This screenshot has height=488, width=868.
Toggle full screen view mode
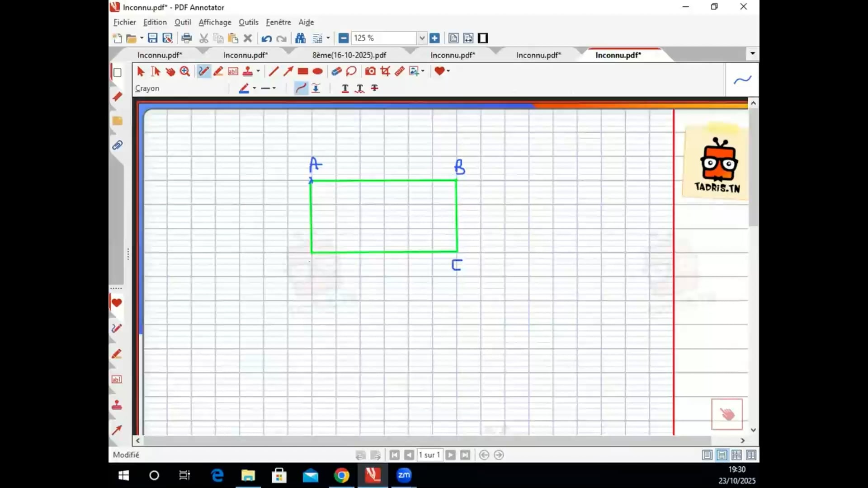pyautogui.click(x=483, y=38)
